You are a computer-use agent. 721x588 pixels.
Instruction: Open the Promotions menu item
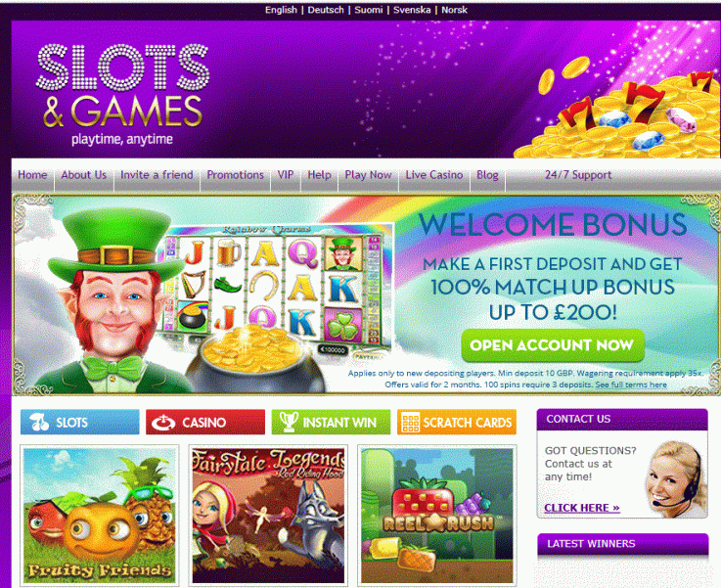tap(235, 175)
